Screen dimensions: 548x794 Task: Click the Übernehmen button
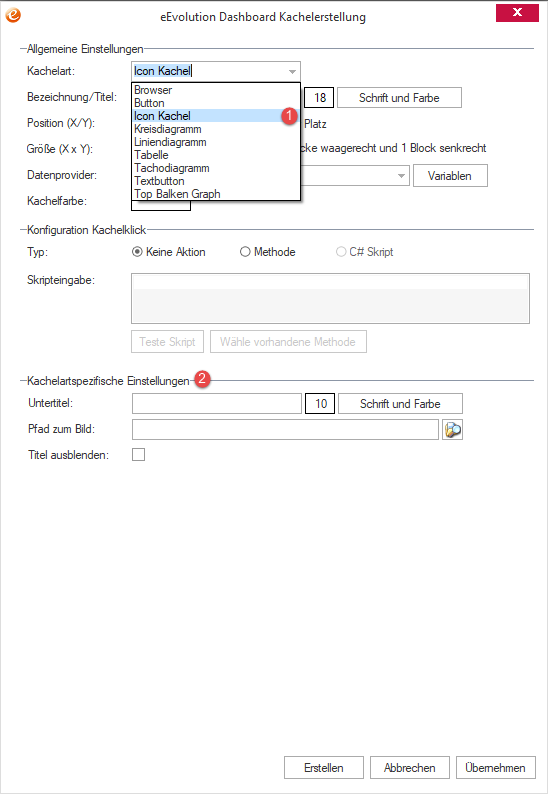[495, 768]
